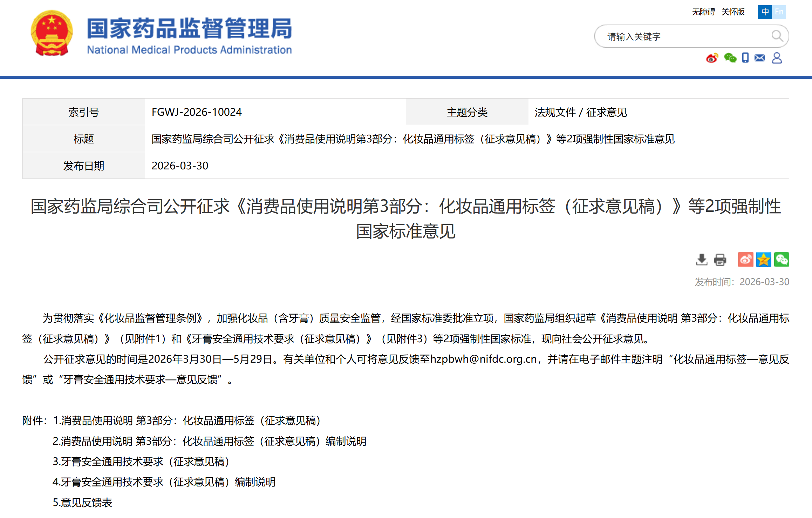Share article to Weibo red button

745,260
